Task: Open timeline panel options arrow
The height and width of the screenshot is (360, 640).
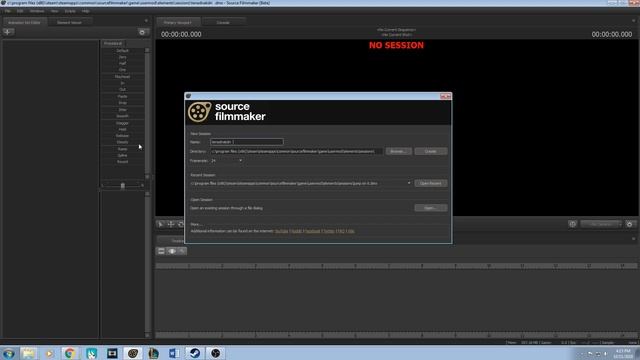Action: pos(633,239)
